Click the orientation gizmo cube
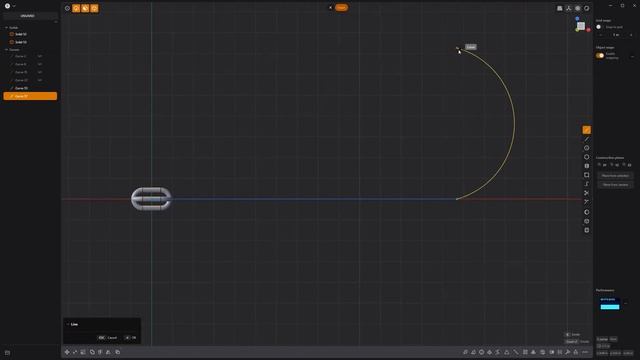The height and width of the screenshot is (360, 640). tap(581, 26)
